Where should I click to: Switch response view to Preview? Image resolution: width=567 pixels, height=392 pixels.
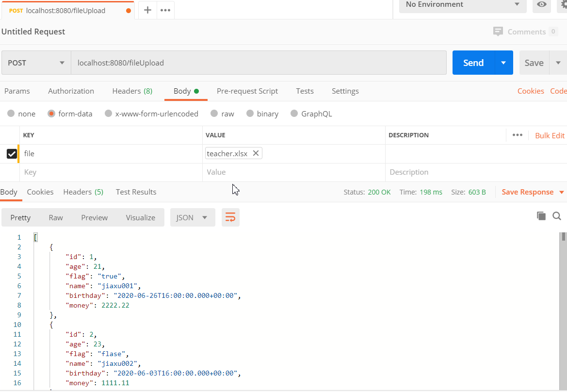coord(95,217)
